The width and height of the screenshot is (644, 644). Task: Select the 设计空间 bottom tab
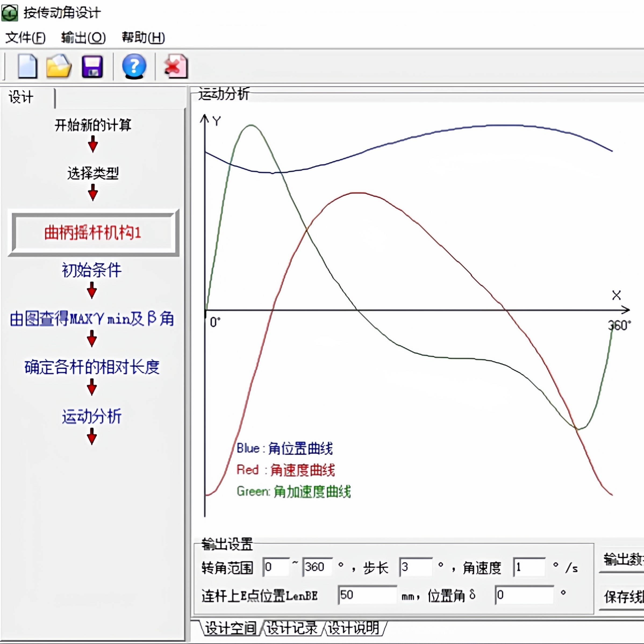pos(230,628)
